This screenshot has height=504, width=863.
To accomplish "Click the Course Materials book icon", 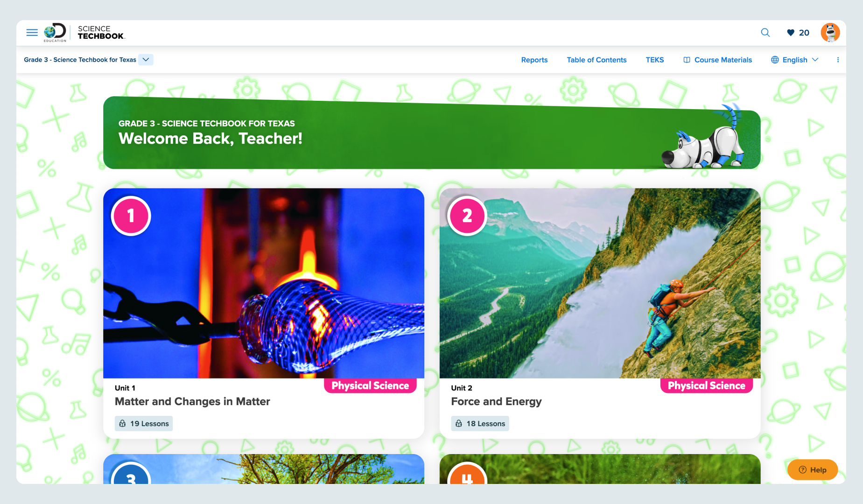I will tap(687, 60).
